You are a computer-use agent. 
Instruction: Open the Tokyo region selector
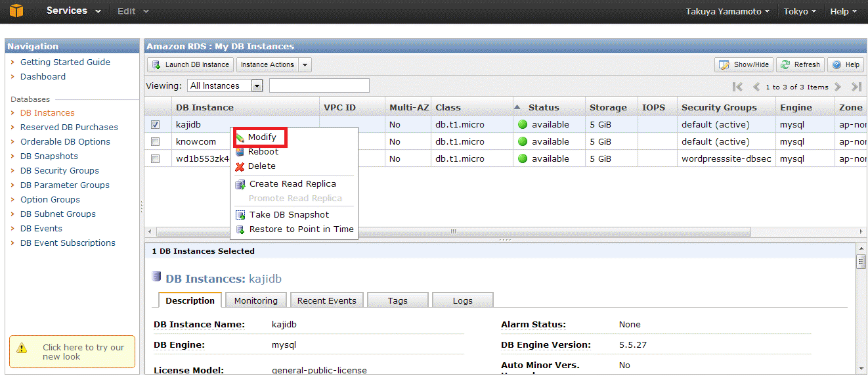coord(800,11)
